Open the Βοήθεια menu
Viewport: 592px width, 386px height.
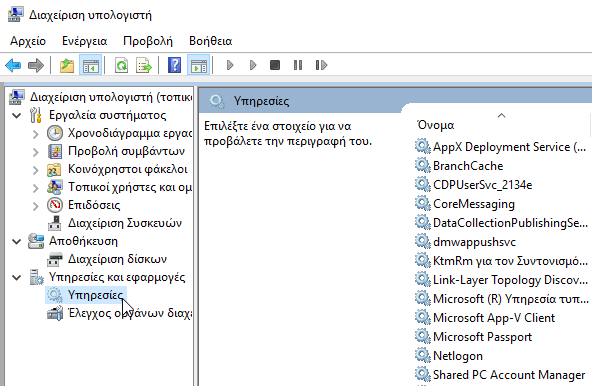click(210, 41)
